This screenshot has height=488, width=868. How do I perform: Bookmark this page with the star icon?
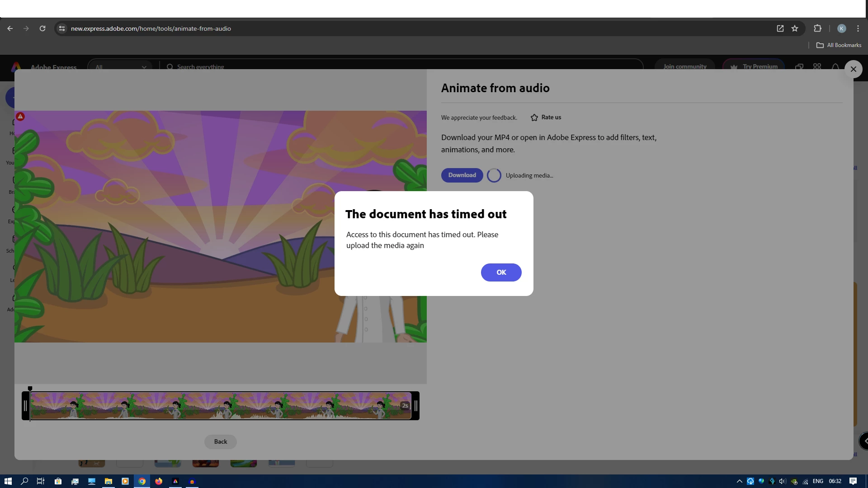pos(795,28)
